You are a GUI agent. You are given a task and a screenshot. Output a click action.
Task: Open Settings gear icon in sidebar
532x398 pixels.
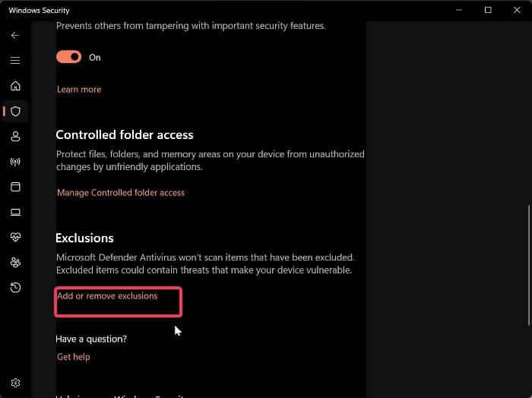click(15, 383)
